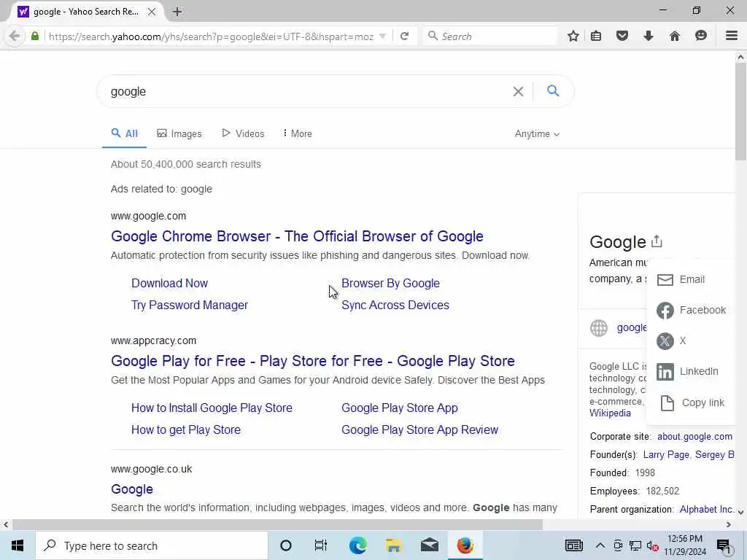Click the green padlock site security icon
This screenshot has width=747, height=560.
35,36
